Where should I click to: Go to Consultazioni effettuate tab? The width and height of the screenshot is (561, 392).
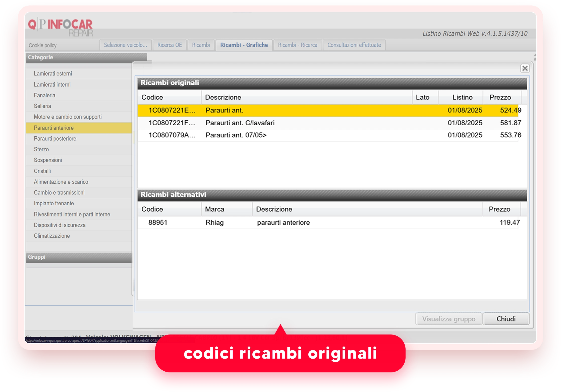(354, 45)
